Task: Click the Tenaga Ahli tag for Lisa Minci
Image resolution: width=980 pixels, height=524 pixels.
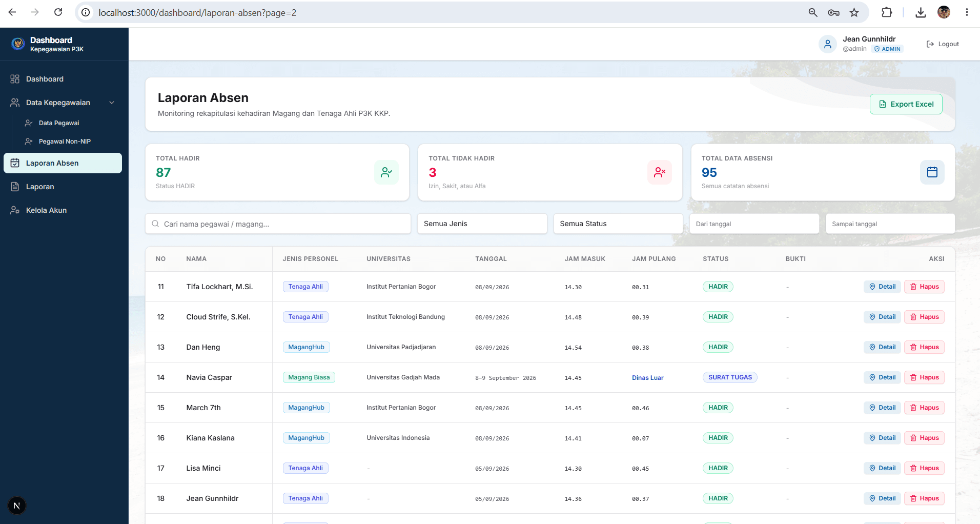Action: click(x=305, y=468)
